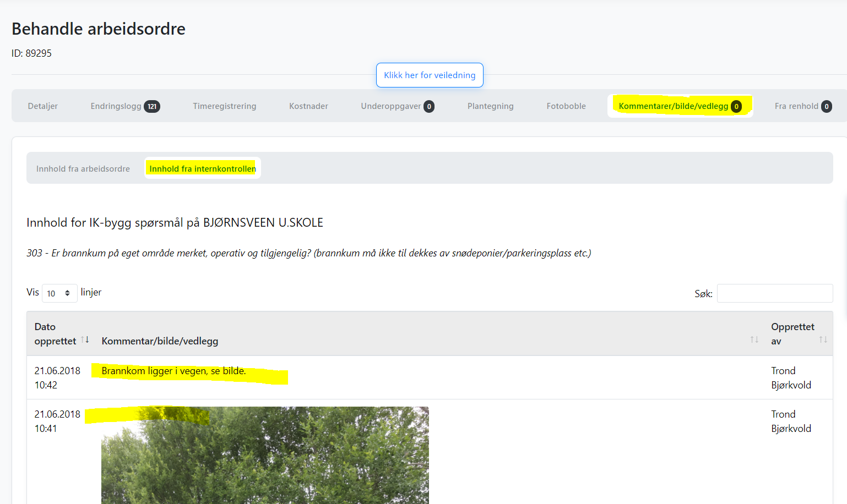This screenshot has width=847, height=504.
Task: Click the Underoppgaver 0 count badge
Action: 429,106
